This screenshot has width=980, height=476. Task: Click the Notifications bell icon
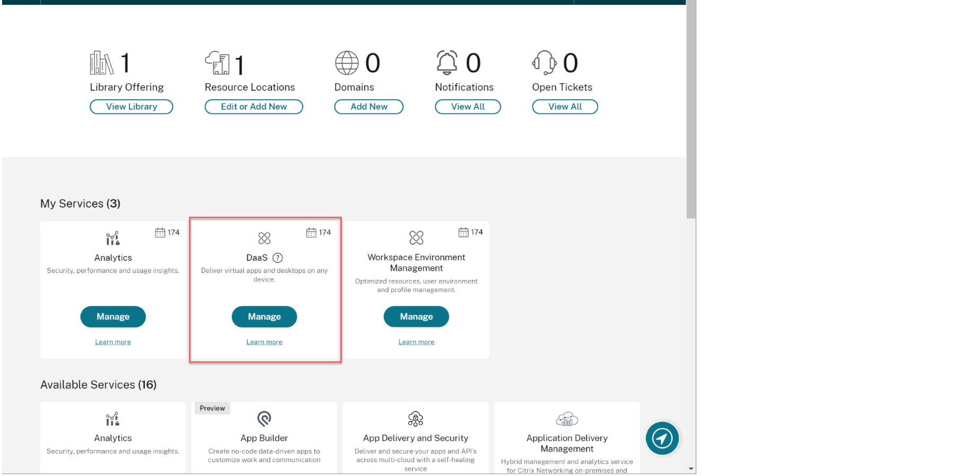[447, 63]
